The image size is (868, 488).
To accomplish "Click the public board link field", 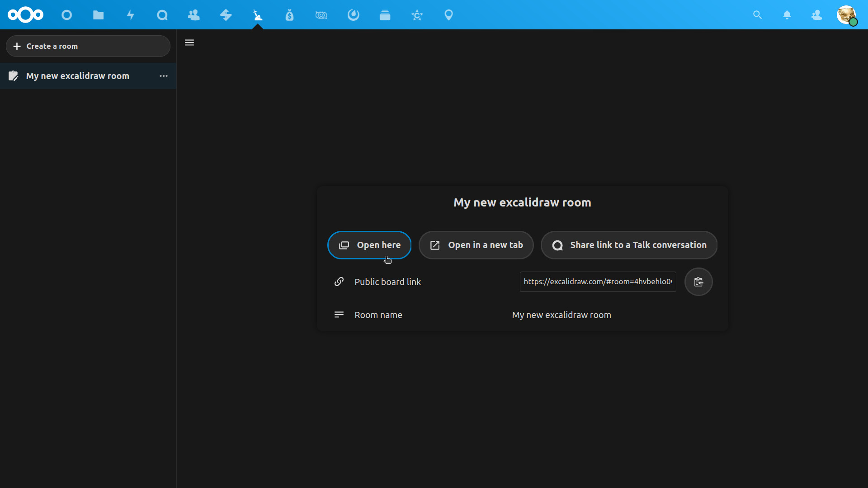I will (598, 282).
